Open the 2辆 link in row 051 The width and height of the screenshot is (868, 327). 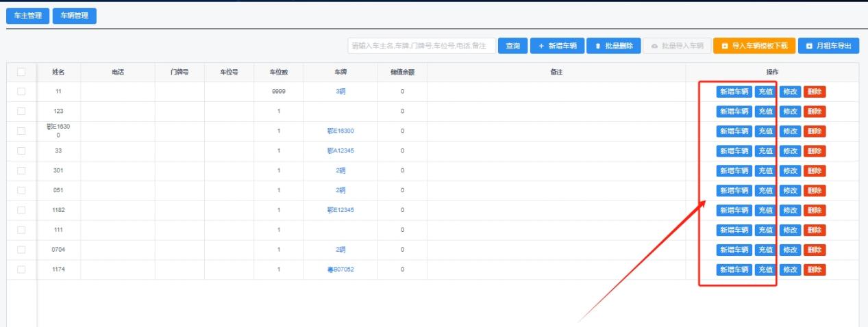click(340, 190)
